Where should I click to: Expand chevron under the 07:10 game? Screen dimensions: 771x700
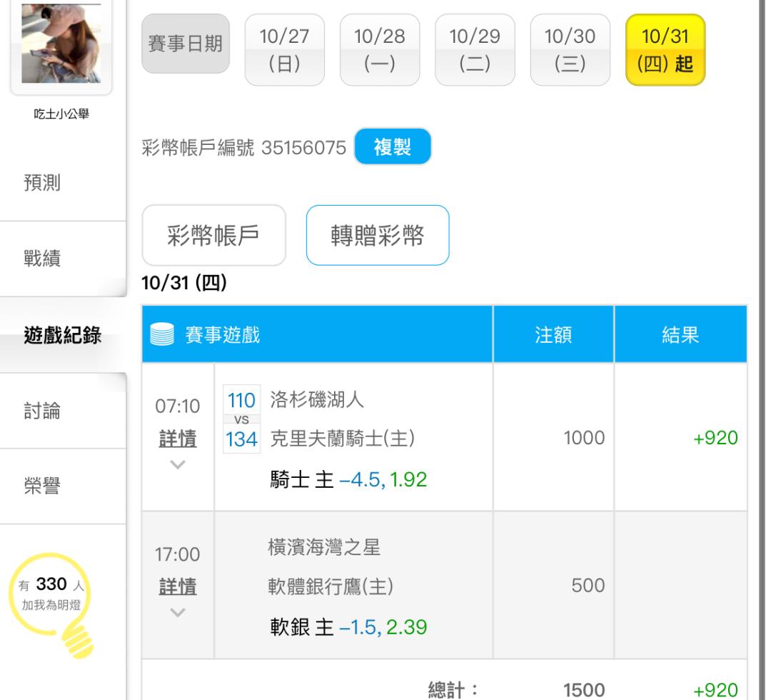[178, 463]
